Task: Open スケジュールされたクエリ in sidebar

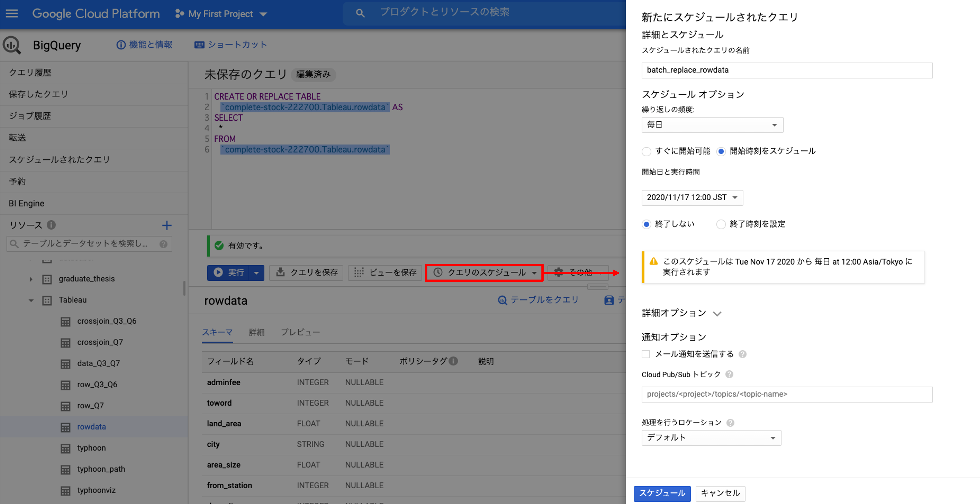Action: 59,160
